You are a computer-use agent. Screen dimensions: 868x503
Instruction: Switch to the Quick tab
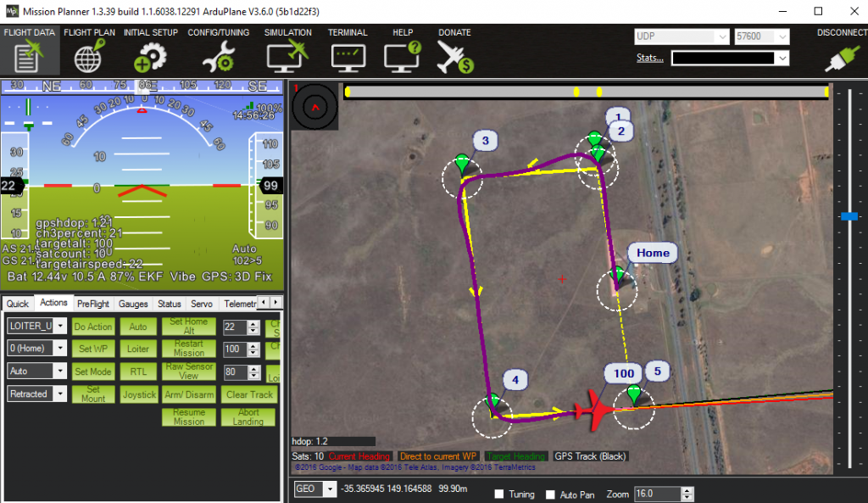tap(17, 304)
